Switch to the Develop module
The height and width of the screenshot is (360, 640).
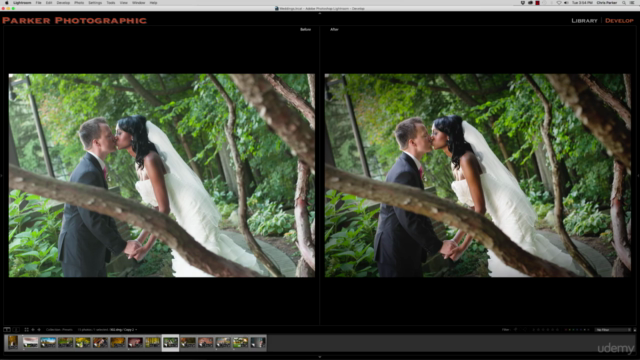(x=619, y=20)
